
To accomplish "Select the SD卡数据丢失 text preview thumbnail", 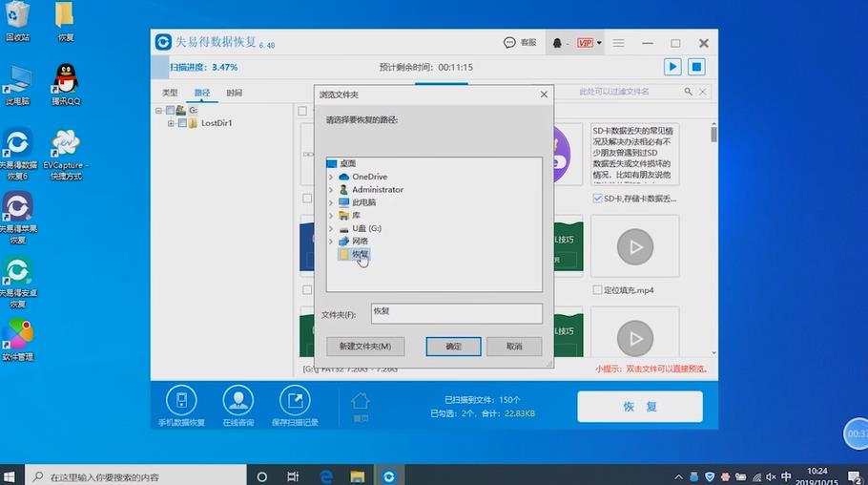I will tap(635, 154).
